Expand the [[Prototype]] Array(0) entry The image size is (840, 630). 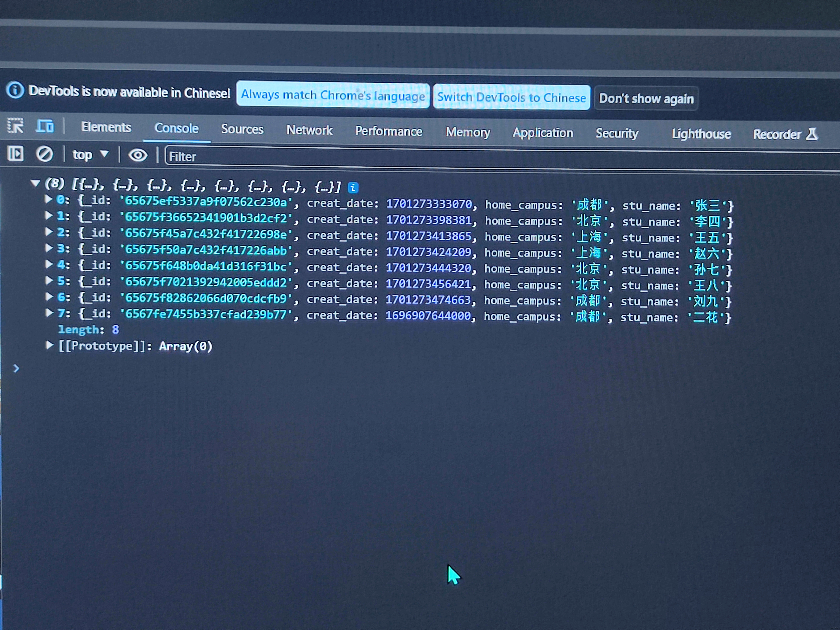pyautogui.click(x=49, y=345)
